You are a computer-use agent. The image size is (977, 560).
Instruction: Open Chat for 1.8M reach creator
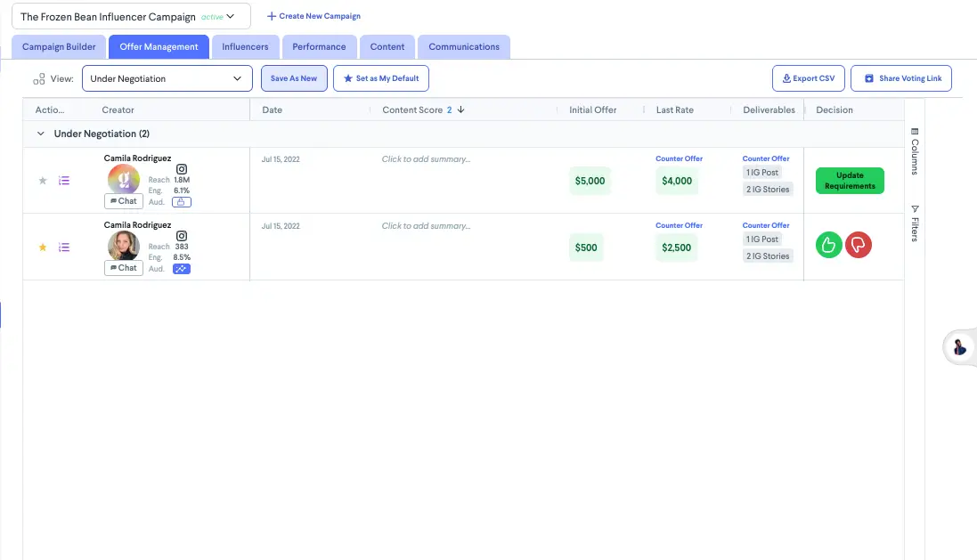click(x=124, y=201)
